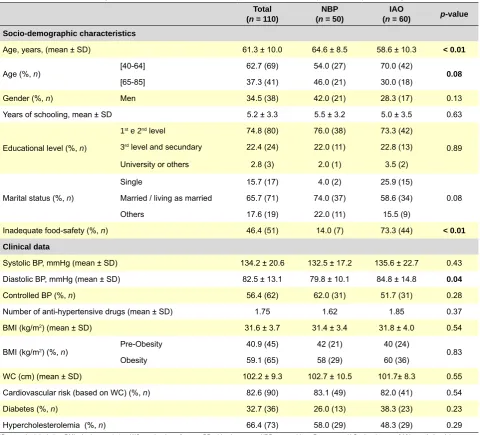480x435 pixels.
Task: Click the p-value '0.37'
Action: tap(454, 312)
